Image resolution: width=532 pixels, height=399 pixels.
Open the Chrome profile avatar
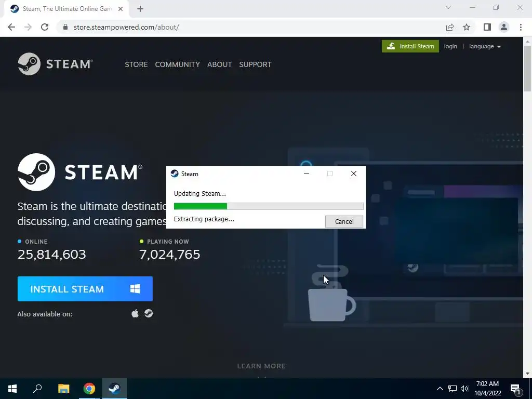pos(504,27)
